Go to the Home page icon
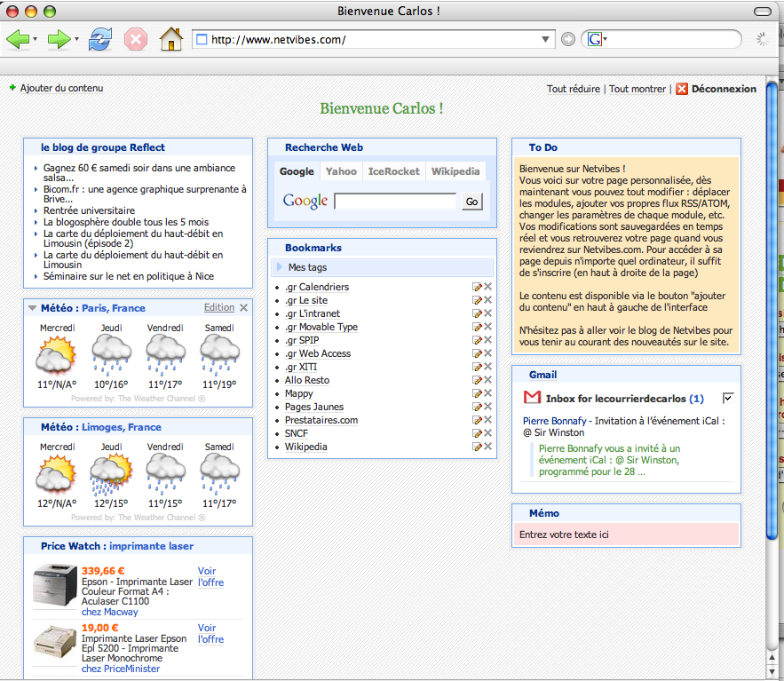This screenshot has width=784, height=681. point(171,39)
